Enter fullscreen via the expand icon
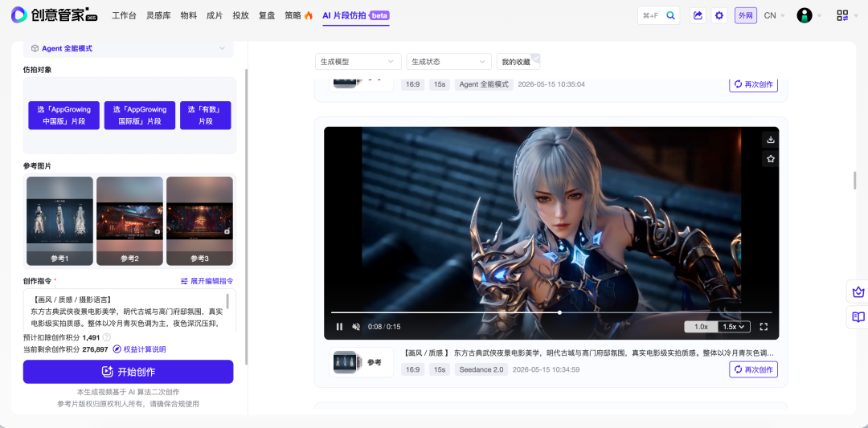The height and width of the screenshot is (428, 868). (764, 327)
